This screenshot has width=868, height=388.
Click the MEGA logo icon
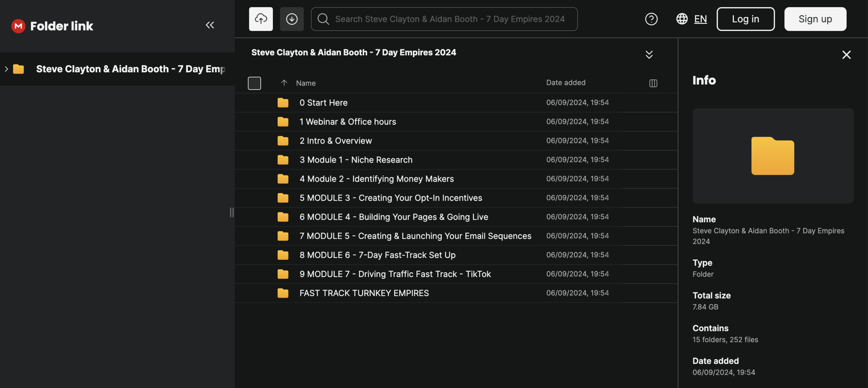tap(18, 26)
